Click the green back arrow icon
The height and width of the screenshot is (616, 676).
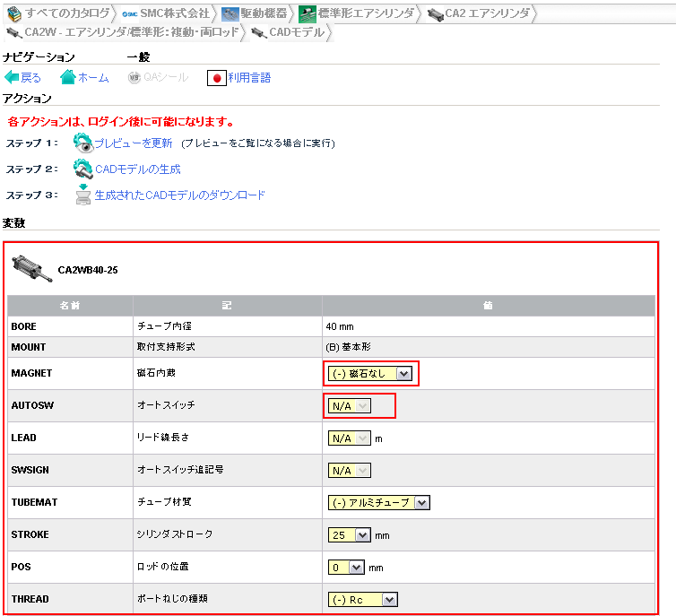[x=12, y=78]
